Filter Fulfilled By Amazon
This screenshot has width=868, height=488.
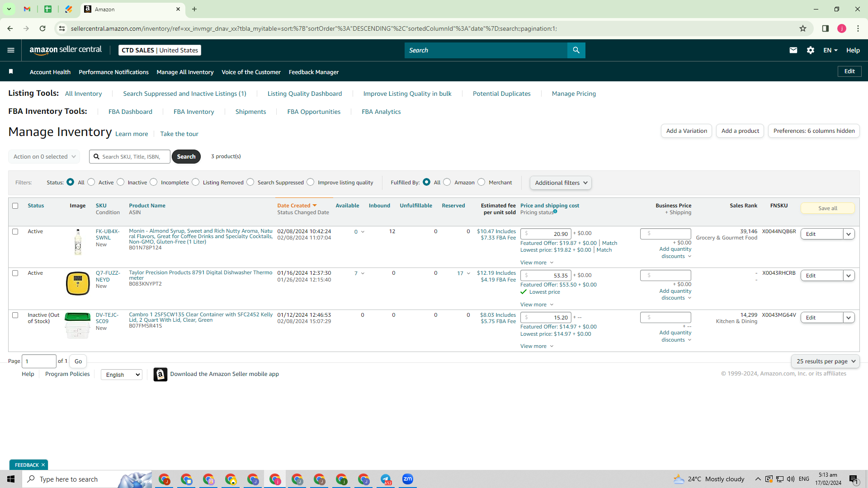coord(447,182)
